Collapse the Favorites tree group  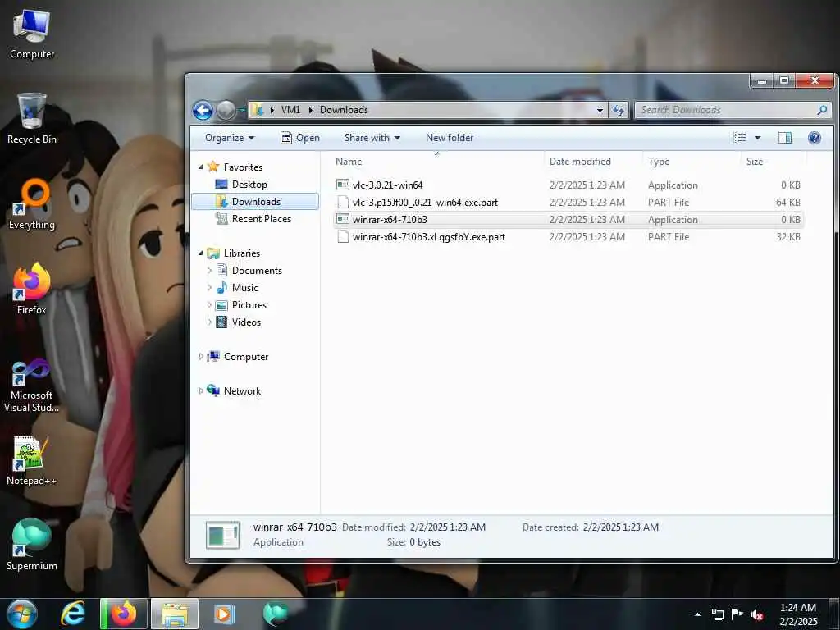tap(201, 167)
